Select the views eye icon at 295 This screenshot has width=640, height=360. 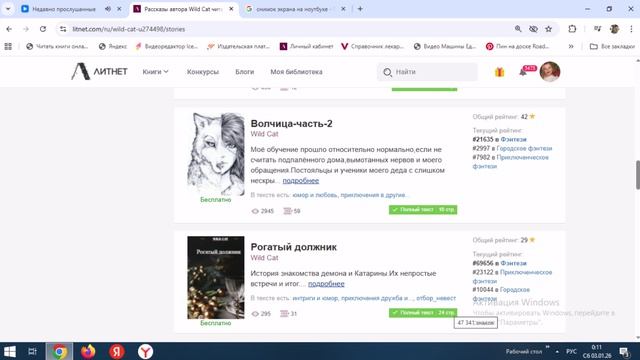[x=255, y=314]
